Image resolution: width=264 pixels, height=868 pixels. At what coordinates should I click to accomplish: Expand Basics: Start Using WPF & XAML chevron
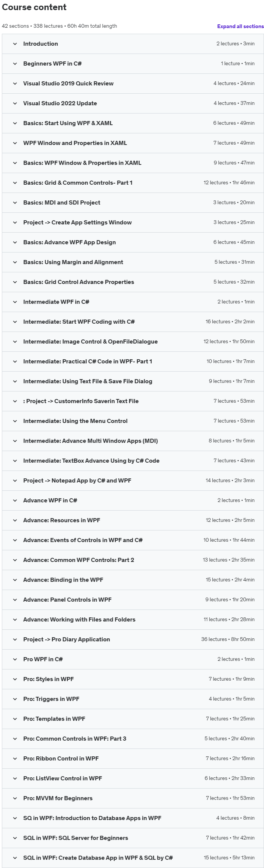(15, 123)
